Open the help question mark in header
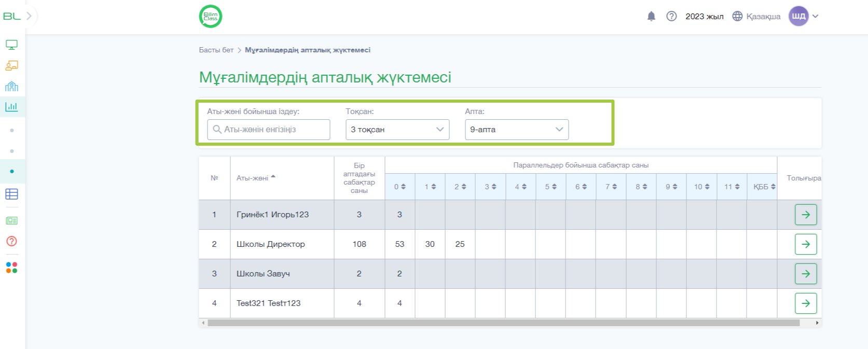Viewport: 868px width, 349px height. (671, 16)
